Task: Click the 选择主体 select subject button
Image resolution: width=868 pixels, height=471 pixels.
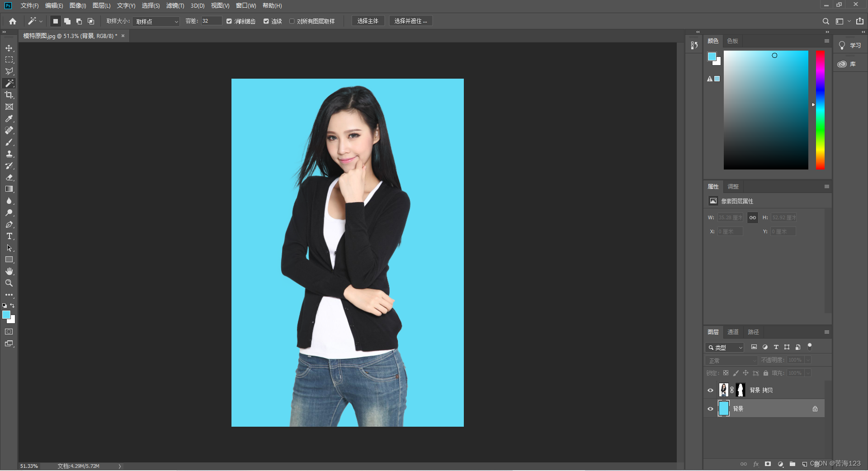Action: click(368, 21)
